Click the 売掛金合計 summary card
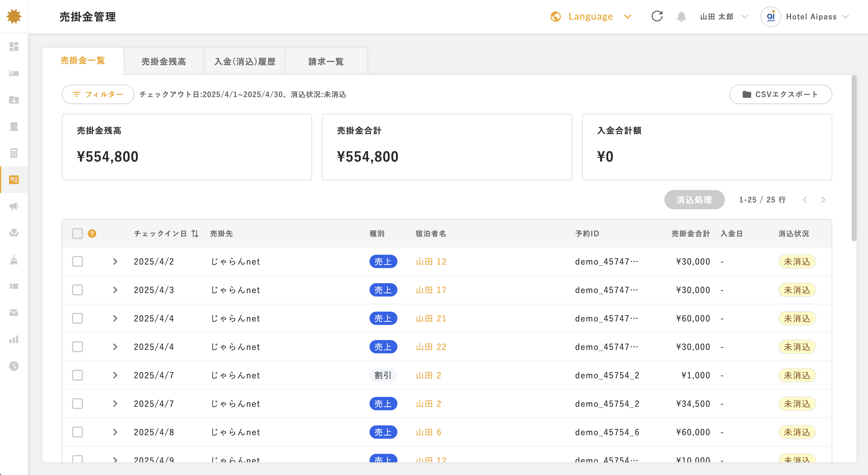The width and height of the screenshot is (868, 475). 447,147
